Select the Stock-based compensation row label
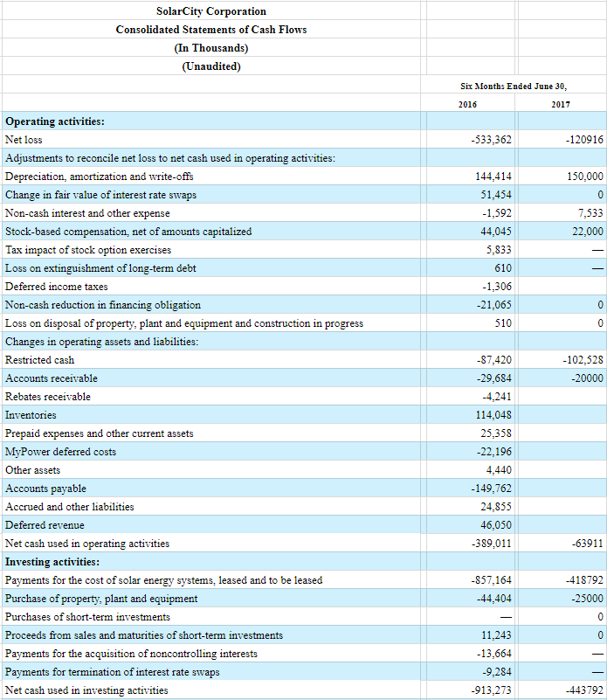Screen dimensions: 607x700 (x=128, y=232)
